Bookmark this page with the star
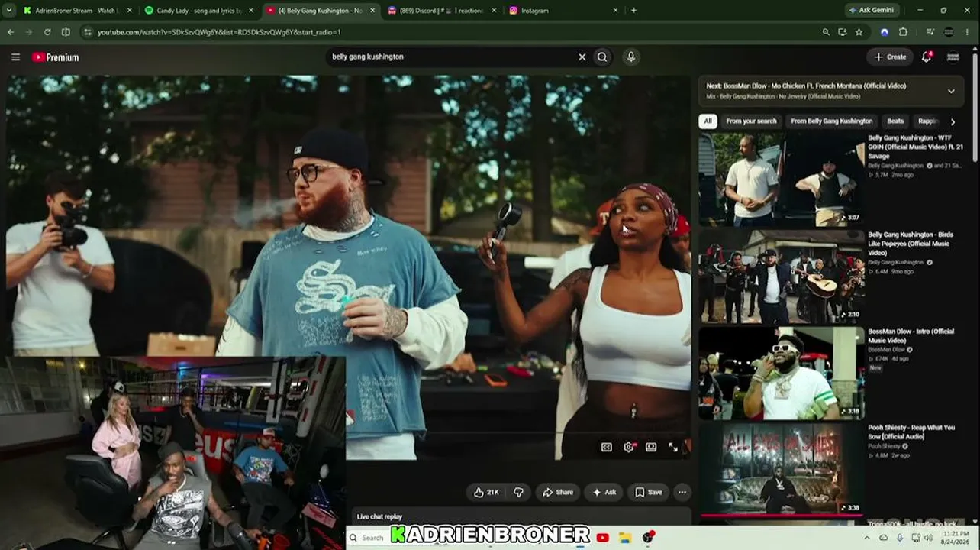Image resolution: width=980 pixels, height=550 pixels. pos(859,32)
